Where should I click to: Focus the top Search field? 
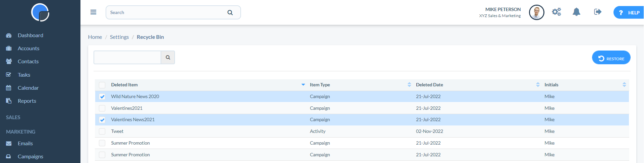173,12
